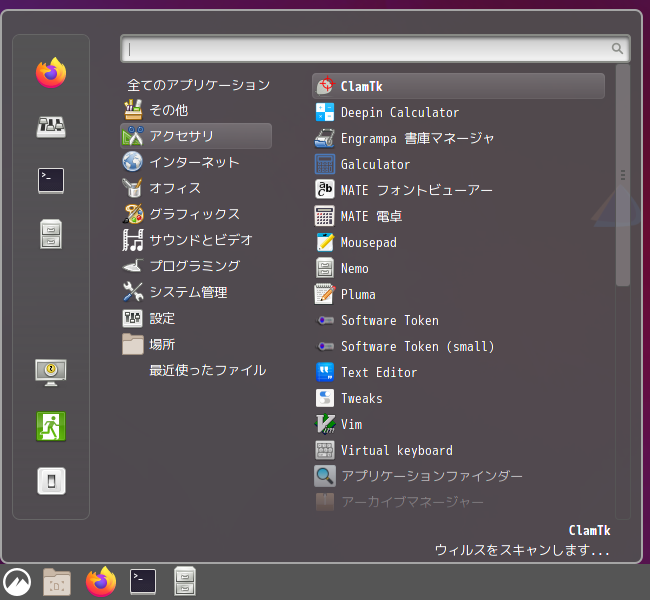Click the menu launcher button in taskbar
The width and height of the screenshot is (650, 600).
[17, 582]
